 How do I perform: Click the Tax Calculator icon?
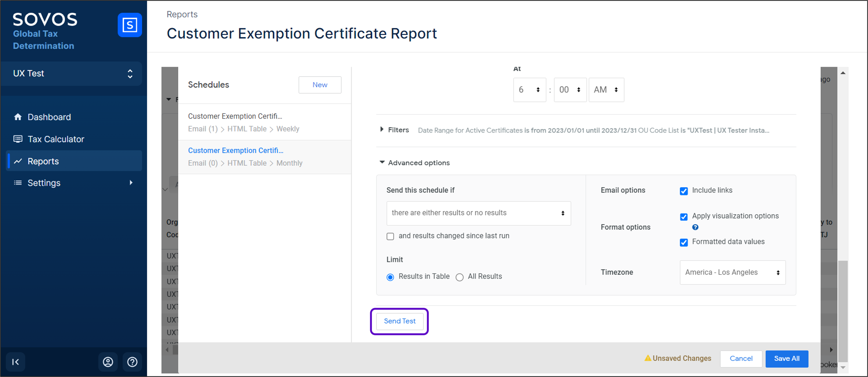tap(18, 139)
